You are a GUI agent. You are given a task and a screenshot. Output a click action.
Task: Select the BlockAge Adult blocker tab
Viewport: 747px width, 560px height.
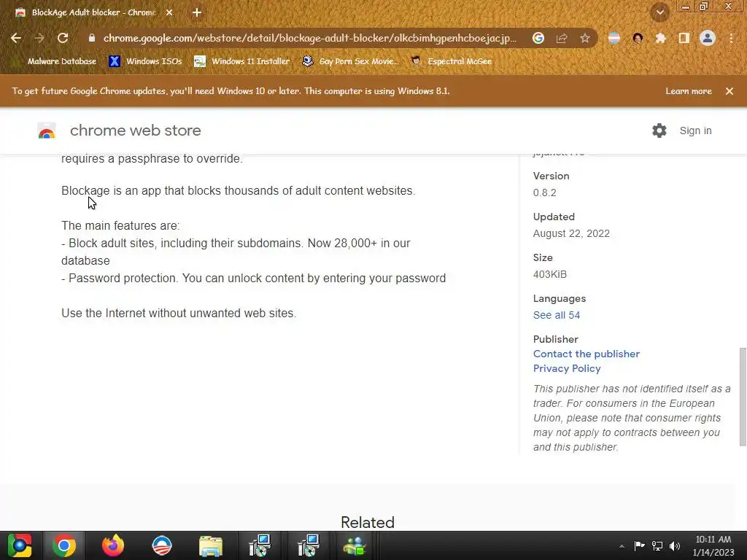click(94, 12)
